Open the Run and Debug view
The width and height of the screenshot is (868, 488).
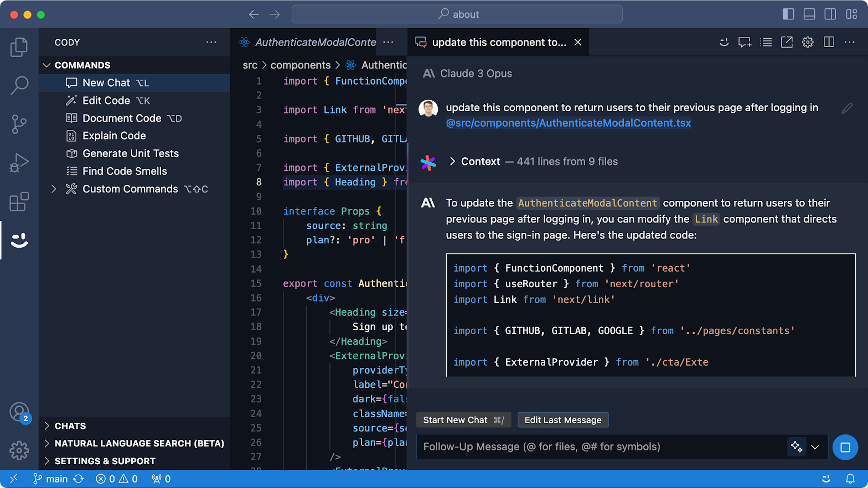pos(19,163)
